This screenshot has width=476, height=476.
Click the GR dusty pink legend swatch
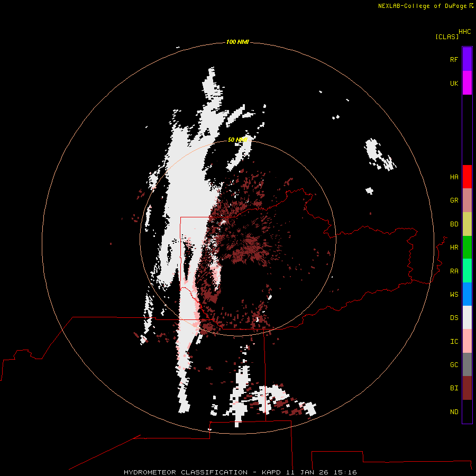pos(467,200)
